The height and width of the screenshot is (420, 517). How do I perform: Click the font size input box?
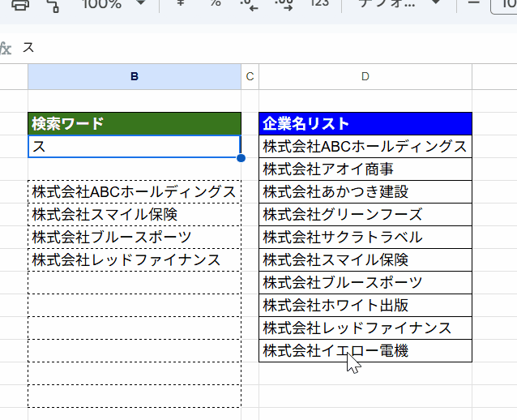pos(504,4)
